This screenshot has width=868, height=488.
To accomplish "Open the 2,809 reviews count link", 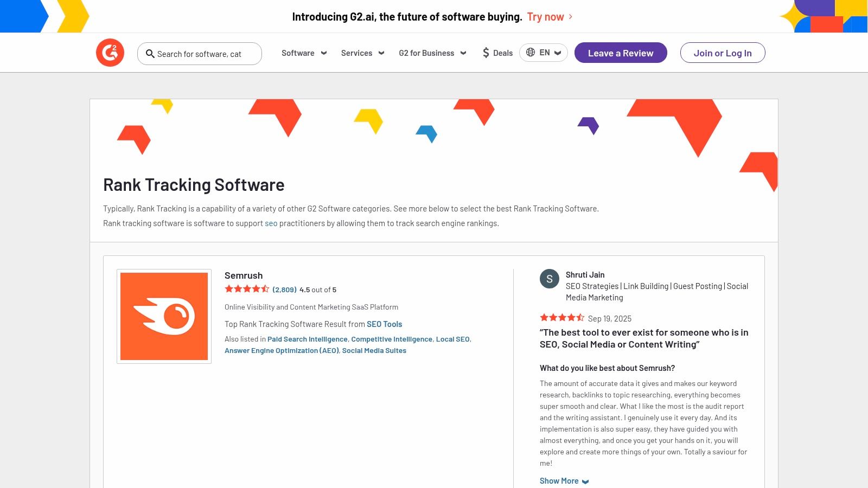I will point(284,290).
